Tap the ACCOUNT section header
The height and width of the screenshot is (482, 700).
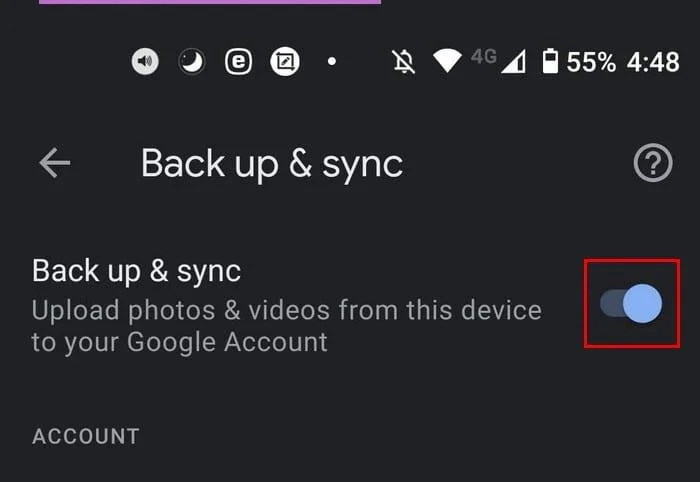tap(86, 436)
